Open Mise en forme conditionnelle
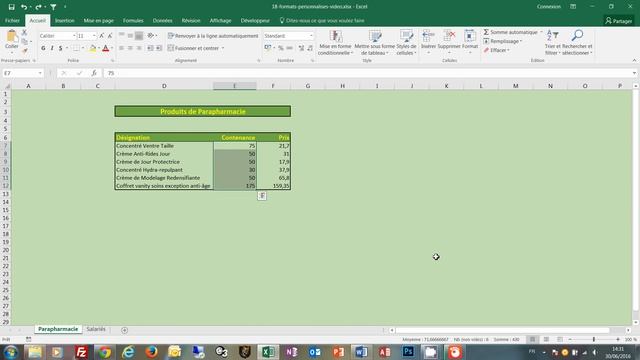640x360 pixels. [335, 42]
